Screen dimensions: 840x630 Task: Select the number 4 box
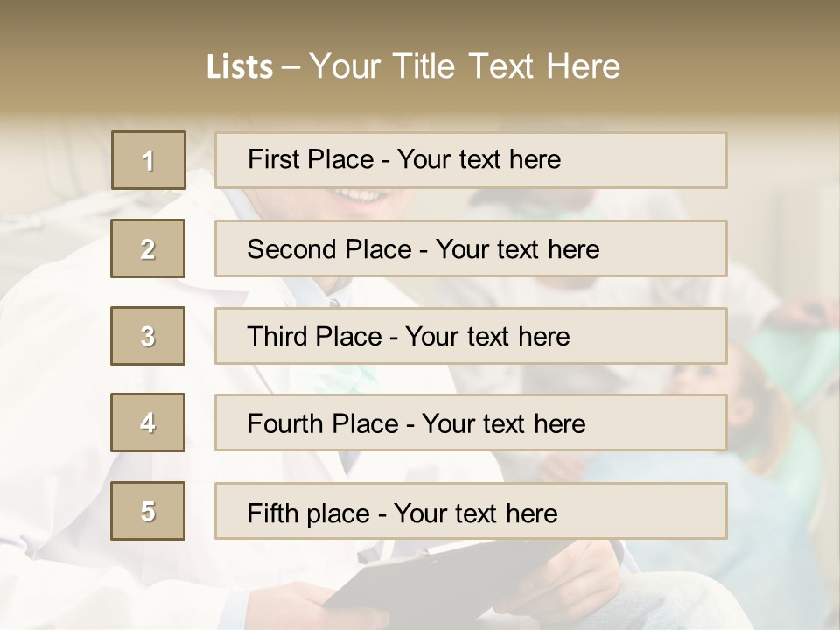[148, 423]
